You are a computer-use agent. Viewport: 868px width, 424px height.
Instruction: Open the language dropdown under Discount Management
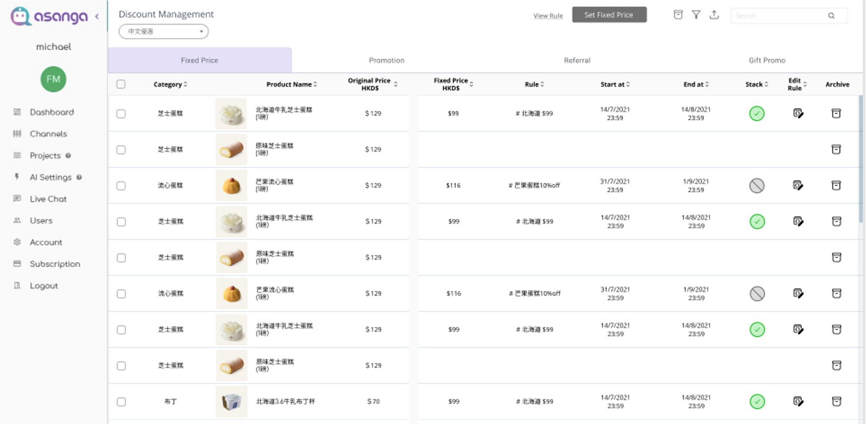pyautogui.click(x=164, y=32)
